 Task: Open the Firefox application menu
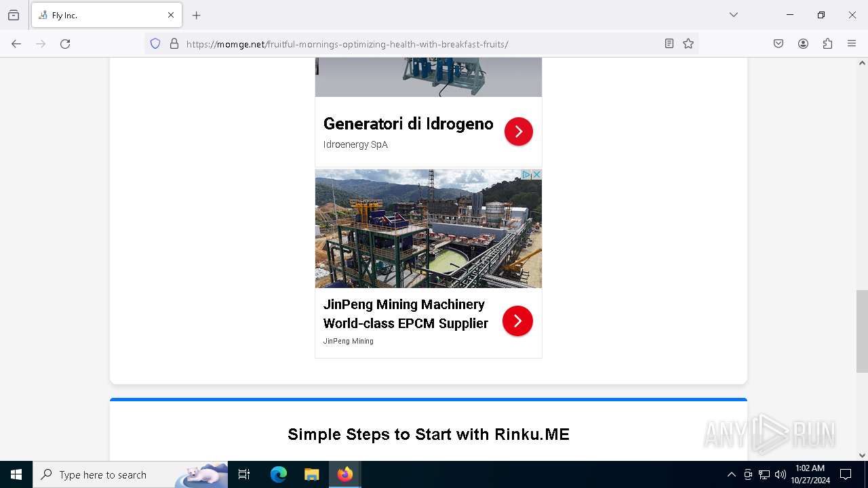point(852,44)
